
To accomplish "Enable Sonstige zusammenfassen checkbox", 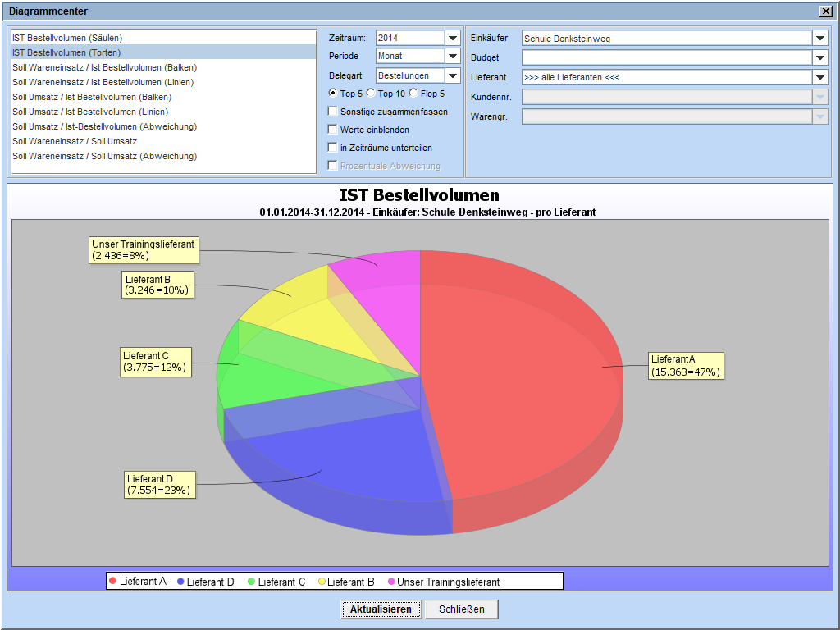I will (333, 112).
